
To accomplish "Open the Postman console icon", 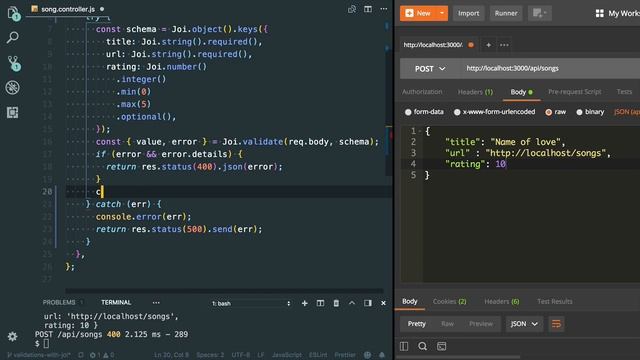I will pos(441,347).
